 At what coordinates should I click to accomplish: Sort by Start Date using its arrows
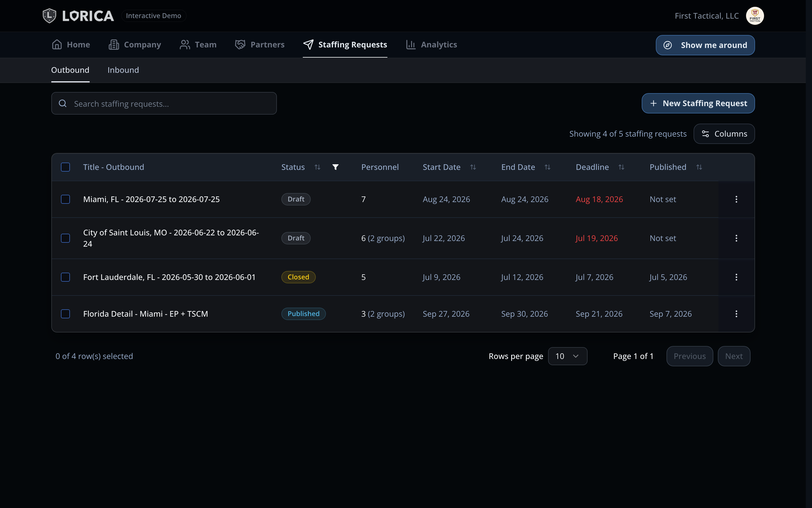[473, 167]
